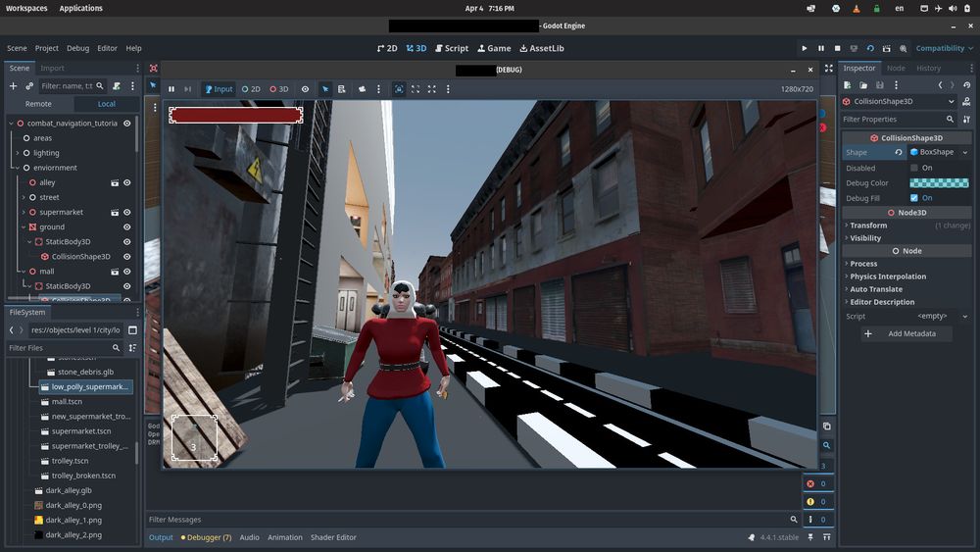This screenshot has height=552, width=980.
Task: Toggle 3D node selection in game toolbar
Action: (x=278, y=89)
